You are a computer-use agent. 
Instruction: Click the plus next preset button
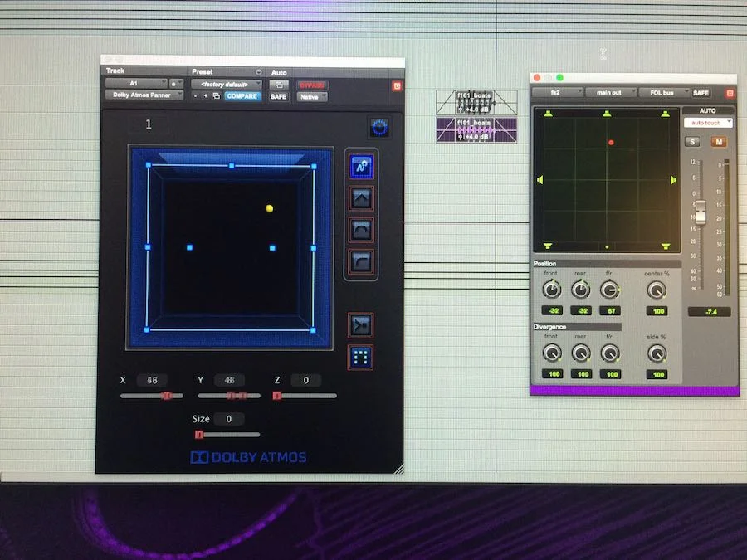pyautogui.click(x=205, y=96)
